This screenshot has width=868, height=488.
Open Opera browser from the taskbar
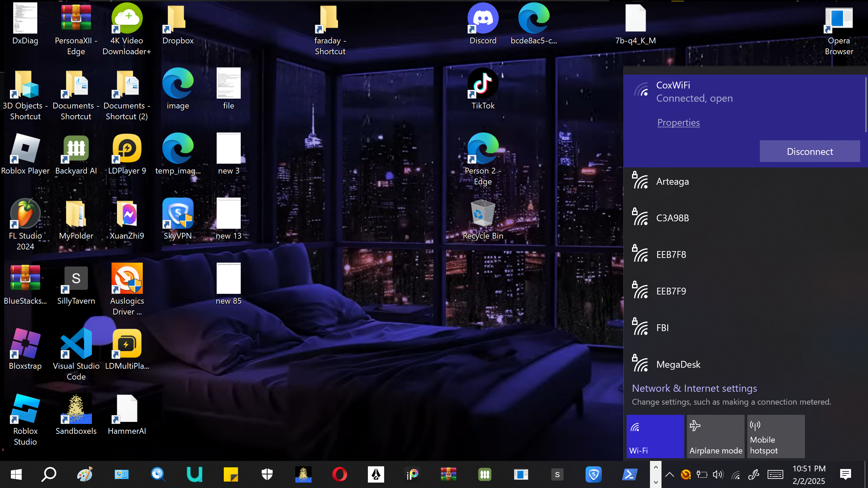click(339, 474)
